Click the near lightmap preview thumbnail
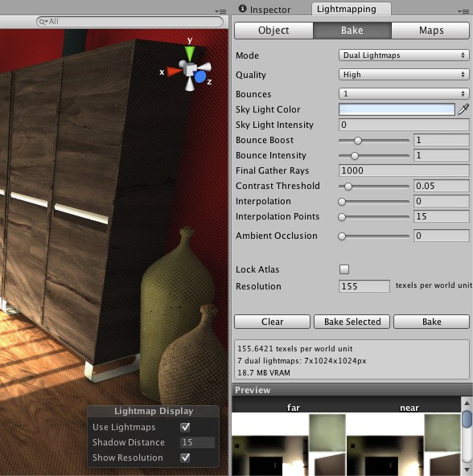473x476 pixels. coord(404,445)
